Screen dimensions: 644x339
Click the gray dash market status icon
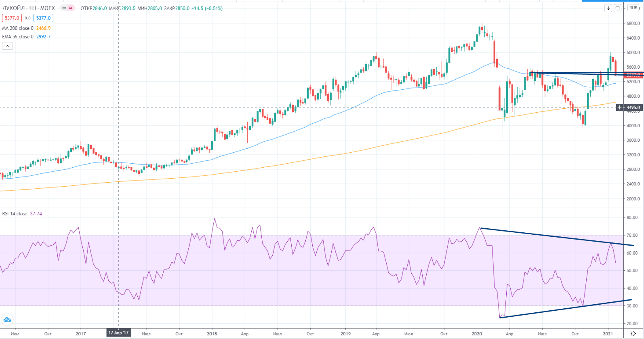(x=64, y=8)
